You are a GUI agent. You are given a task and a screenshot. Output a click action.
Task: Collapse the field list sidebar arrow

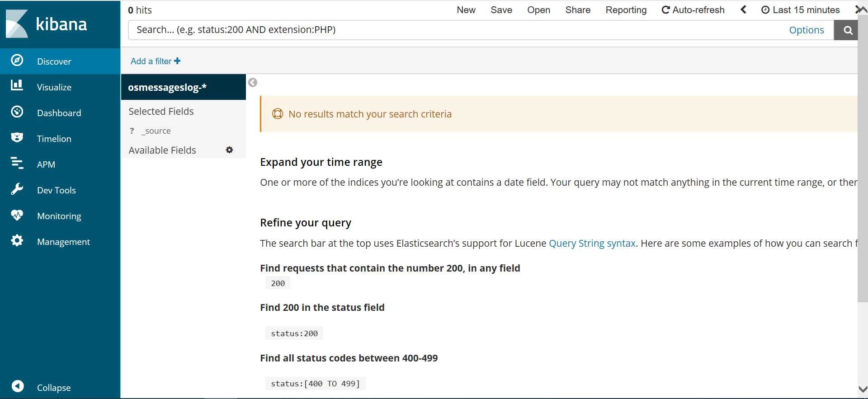(x=253, y=82)
